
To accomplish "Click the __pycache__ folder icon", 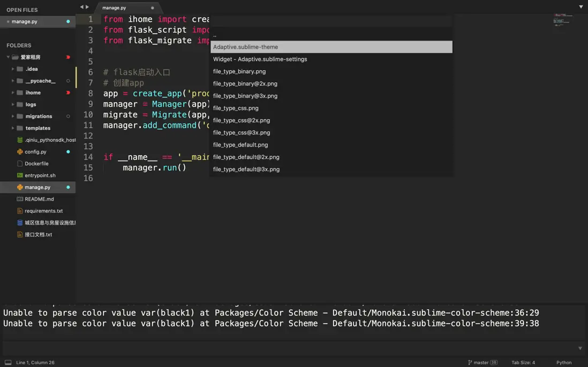I will 20,81.
